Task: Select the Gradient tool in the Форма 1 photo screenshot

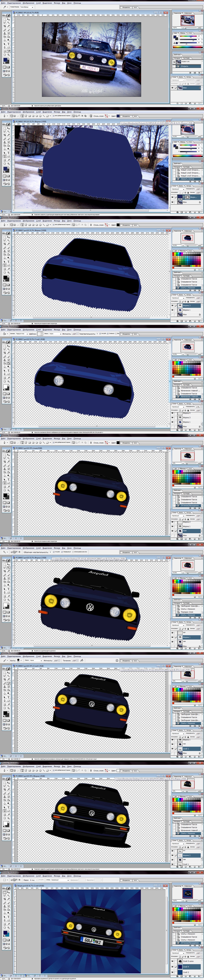Action: coord(8,146)
